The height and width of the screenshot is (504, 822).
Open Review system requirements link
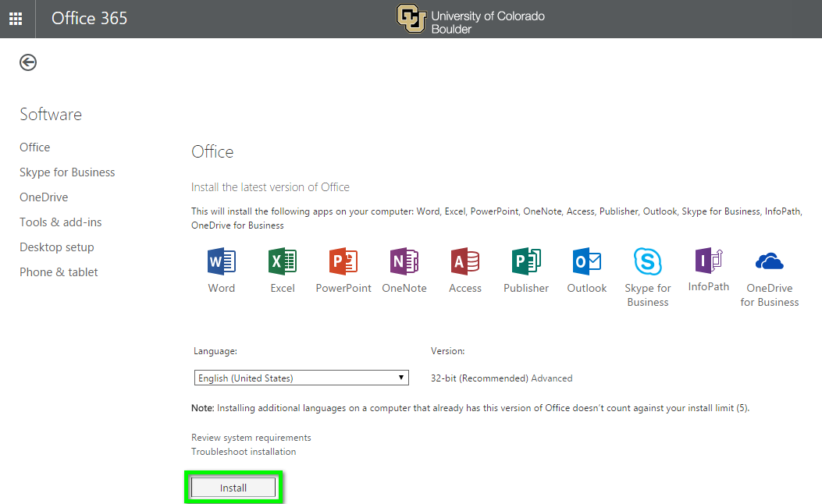[x=251, y=438]
